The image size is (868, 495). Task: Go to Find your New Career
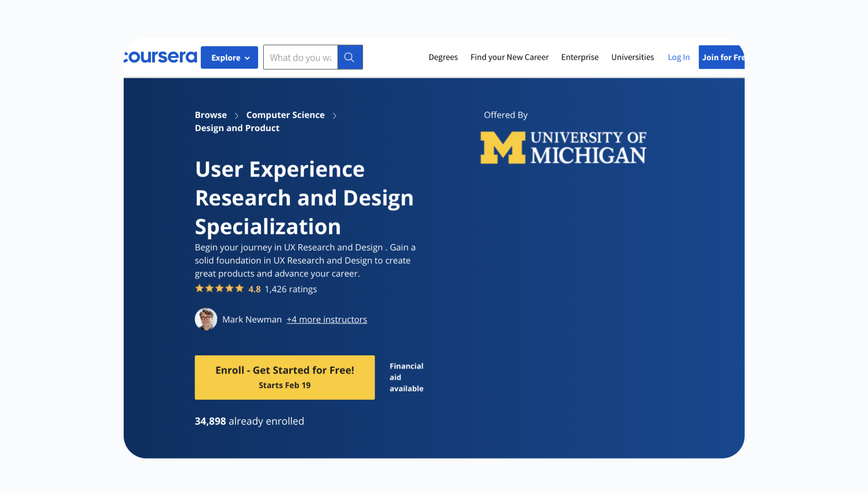[x=509, y=57]
